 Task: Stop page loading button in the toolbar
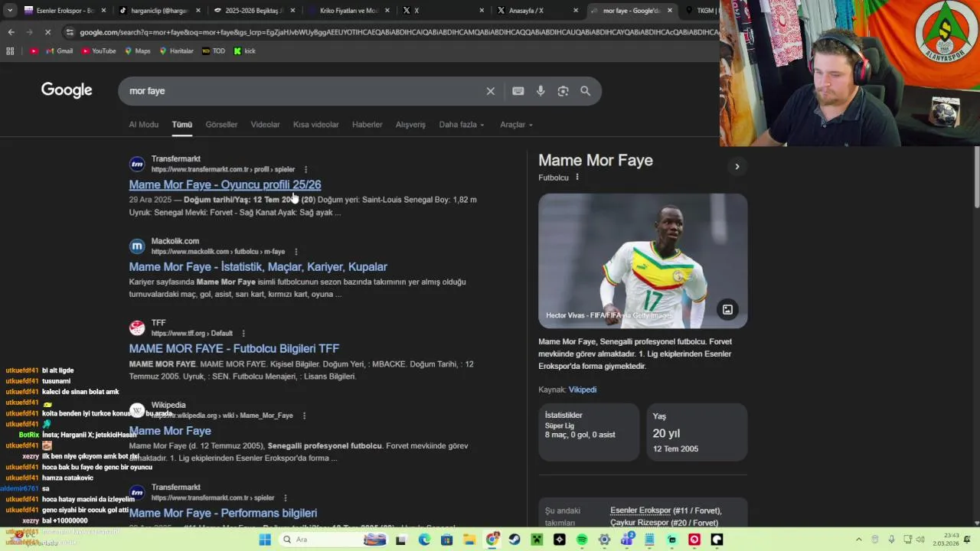(47, 32)
